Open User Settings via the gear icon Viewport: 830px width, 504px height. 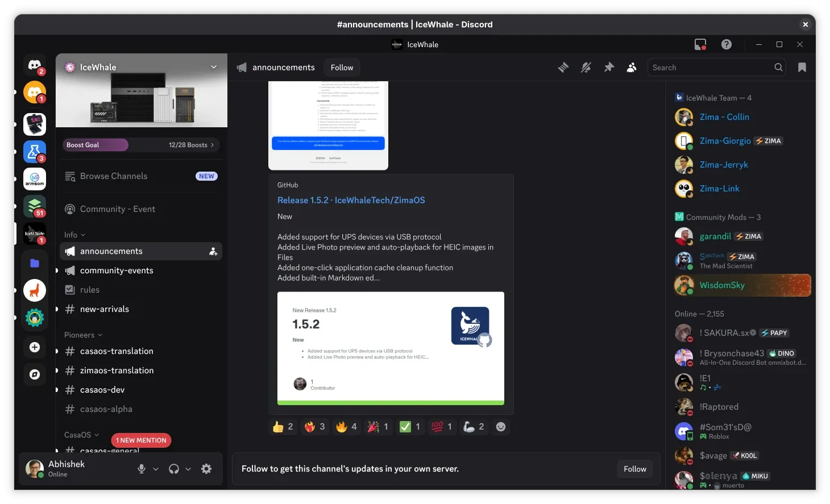206,469
